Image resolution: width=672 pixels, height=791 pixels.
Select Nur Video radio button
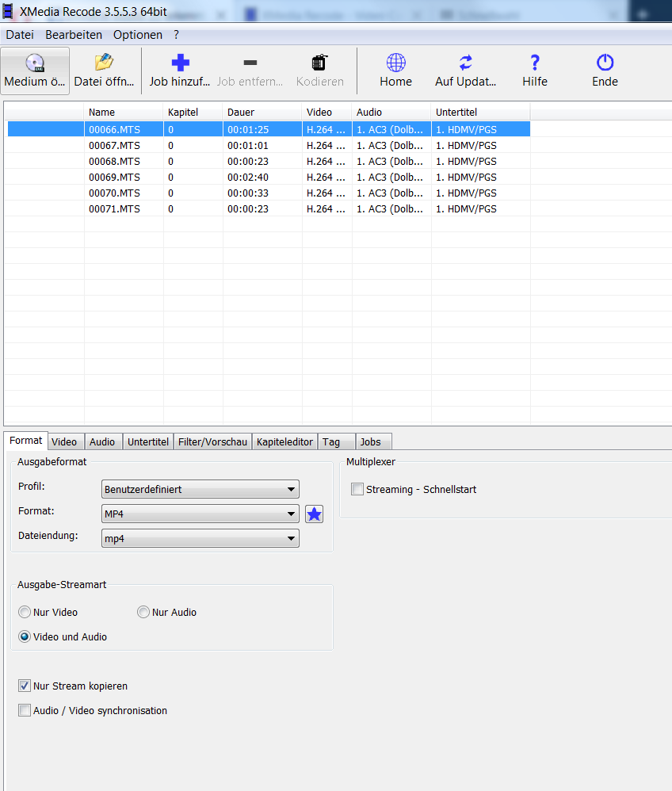tap(25, 612)
